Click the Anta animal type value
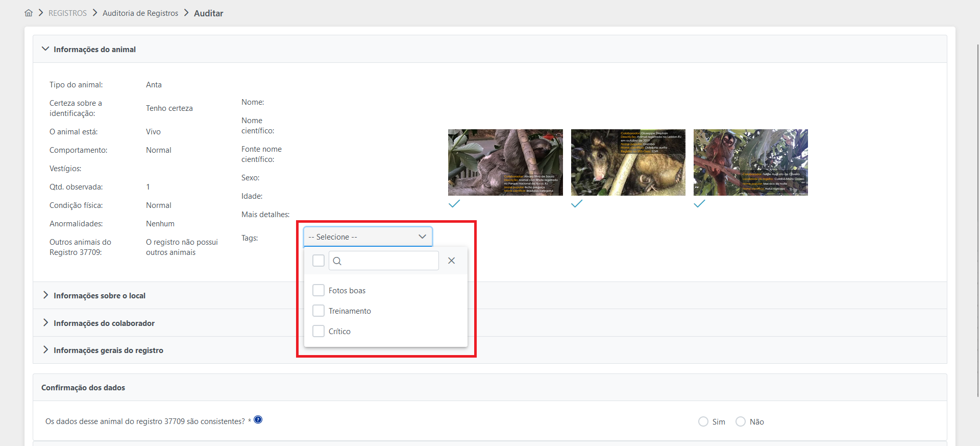980x446 pixels. coord(154,85)
